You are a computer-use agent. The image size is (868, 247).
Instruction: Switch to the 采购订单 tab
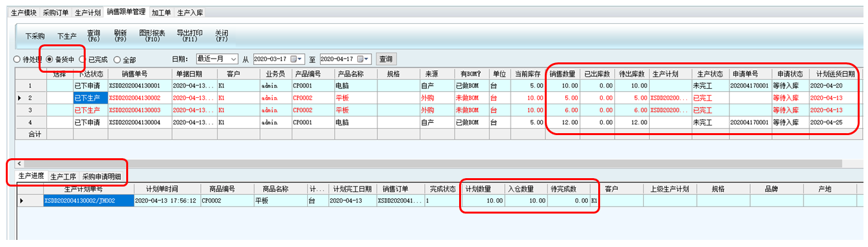[55, 12]
